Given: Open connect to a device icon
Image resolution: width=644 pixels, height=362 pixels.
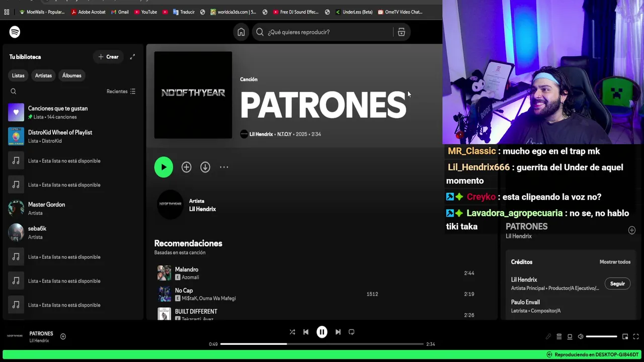Looking at the screenshot, I should [570, 336].
